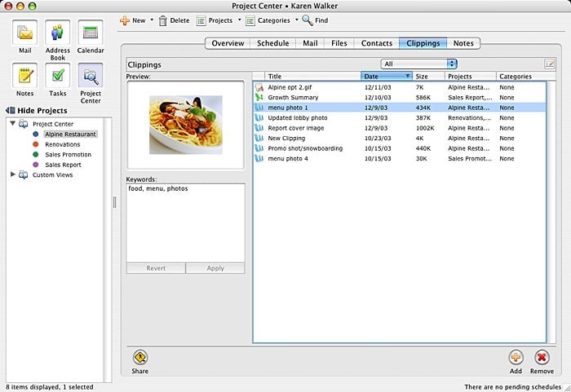Select the Promo shot/snowboarding row
571x392 pixels.
click(x=400, y=148)
